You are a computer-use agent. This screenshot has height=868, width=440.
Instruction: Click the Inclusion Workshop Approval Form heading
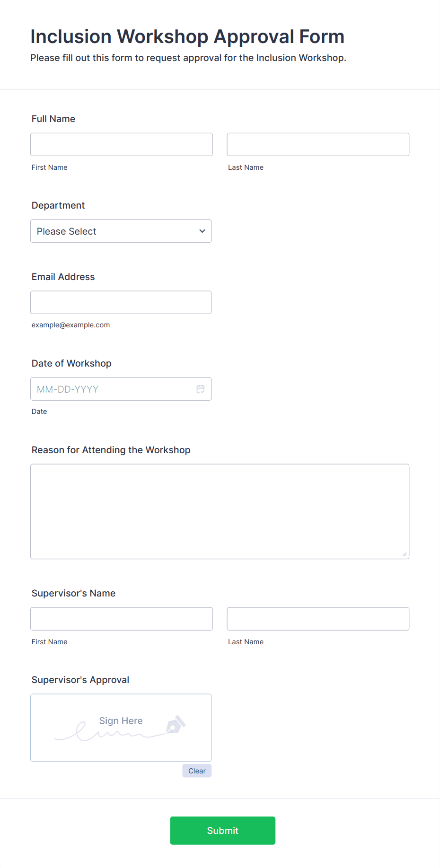[x=187, y=36]
